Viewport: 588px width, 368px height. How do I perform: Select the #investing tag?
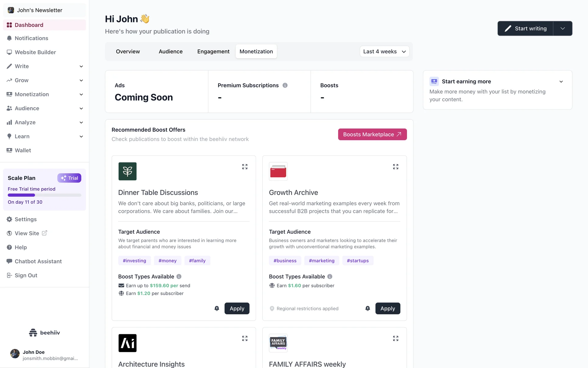pyautogui.click(x=134, y=261)
